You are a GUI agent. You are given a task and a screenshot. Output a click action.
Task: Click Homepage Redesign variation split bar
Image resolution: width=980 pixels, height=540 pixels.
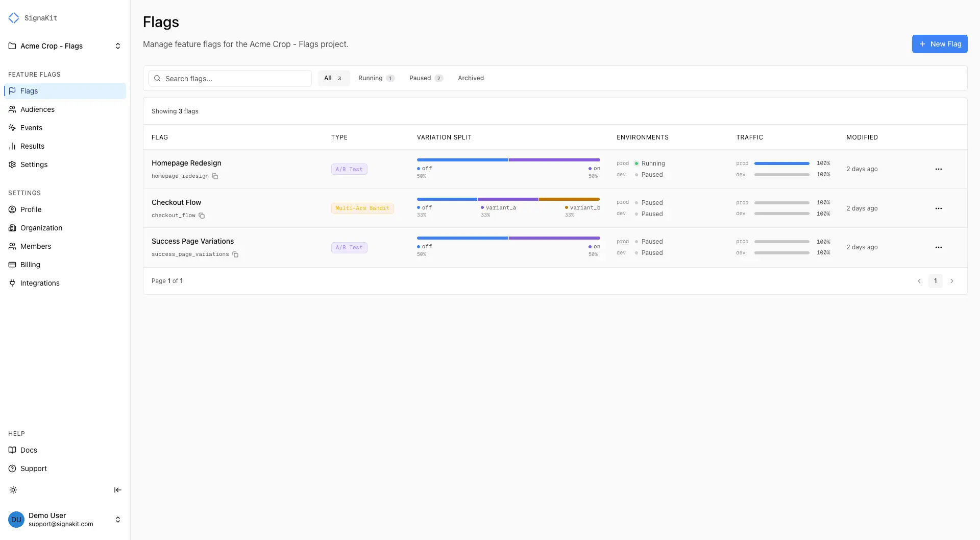(x=508, y=160)
